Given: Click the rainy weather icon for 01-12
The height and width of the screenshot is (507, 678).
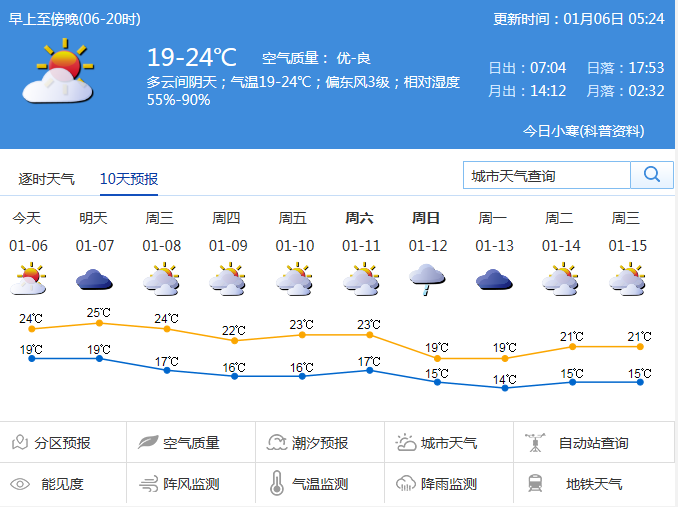Looking at the screenshot, I should coord(427,279).
